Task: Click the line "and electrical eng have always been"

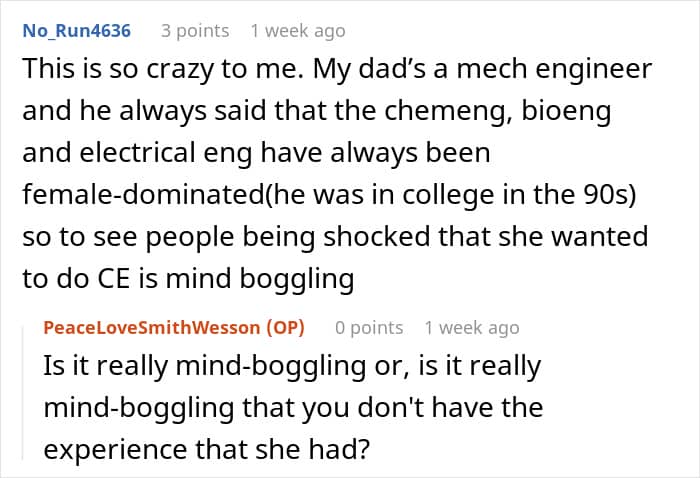Action: tap(256, 153)
